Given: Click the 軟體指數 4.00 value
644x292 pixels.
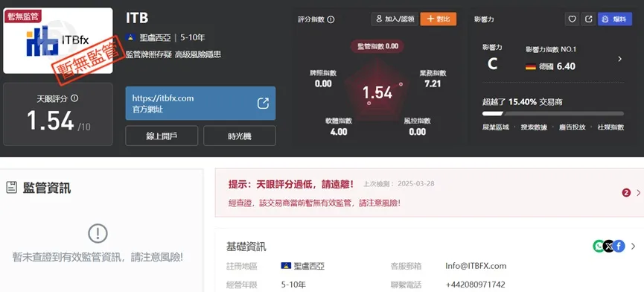Looking at the screenshot, I should coord(339,132).
